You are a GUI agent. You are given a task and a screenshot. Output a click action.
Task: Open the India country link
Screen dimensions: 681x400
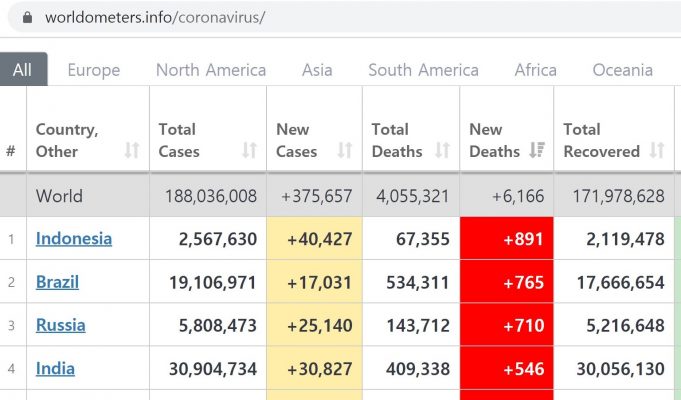point(55,369)
